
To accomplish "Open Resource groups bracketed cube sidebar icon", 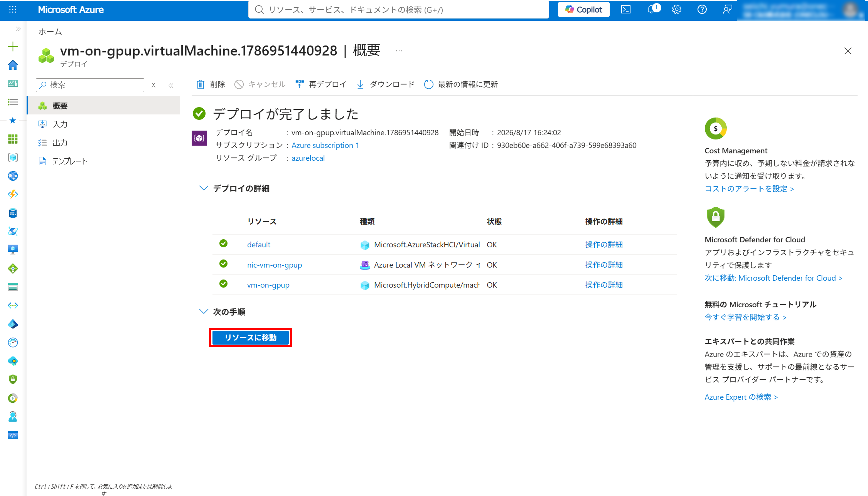I will 13,157.
